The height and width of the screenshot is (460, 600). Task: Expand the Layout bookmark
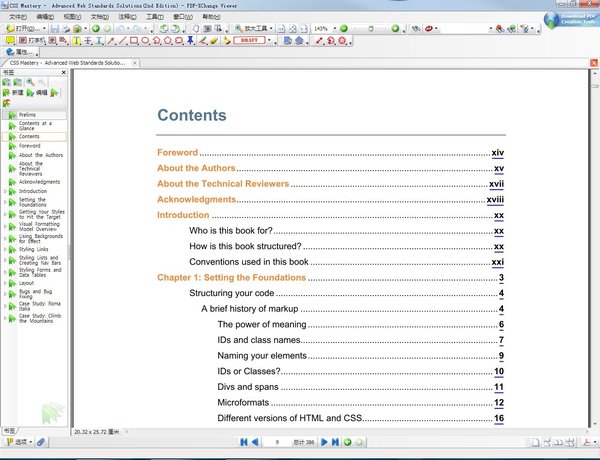tap(5, 283)
